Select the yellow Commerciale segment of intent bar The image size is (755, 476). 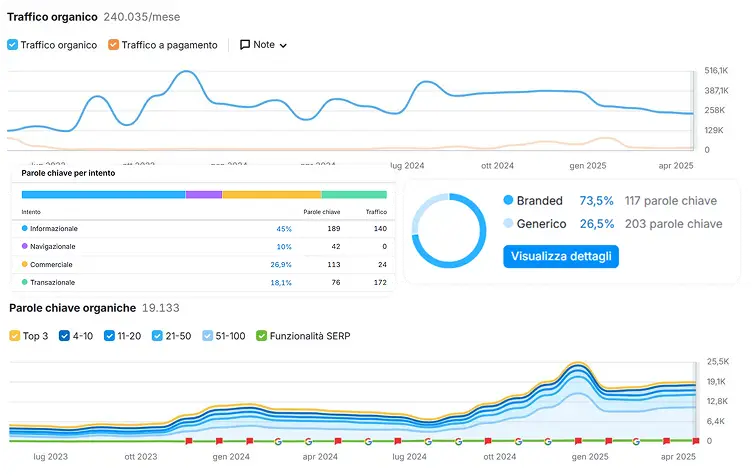(272, 194)
